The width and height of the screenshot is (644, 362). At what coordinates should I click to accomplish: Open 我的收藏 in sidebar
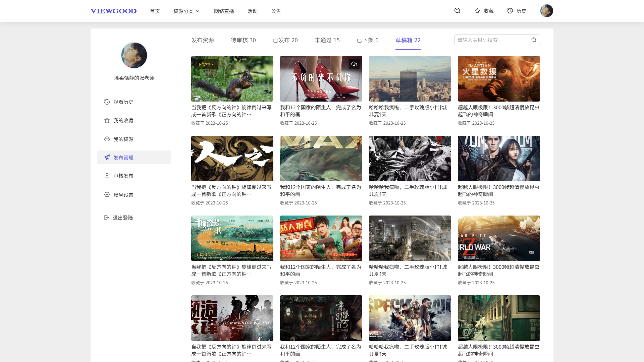(134, 120)
